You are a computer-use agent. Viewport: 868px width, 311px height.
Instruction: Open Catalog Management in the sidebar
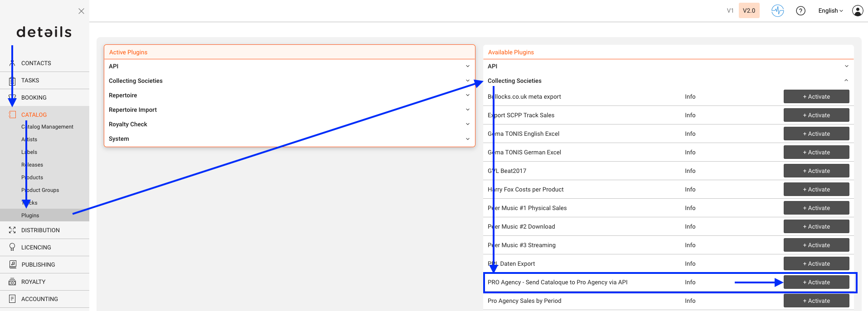click(47, 127)
